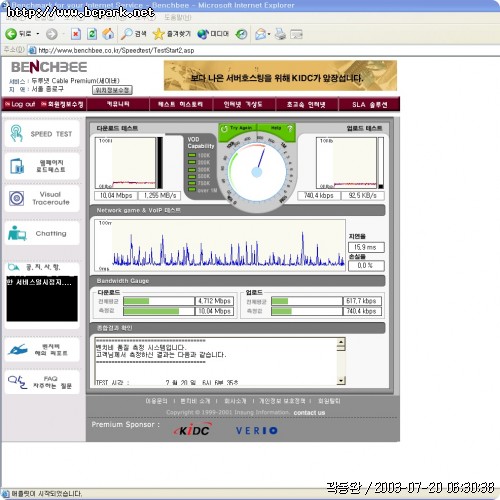
Task: Click the down arrow of the results scrollbar
Action: click(x=341, y=380)
